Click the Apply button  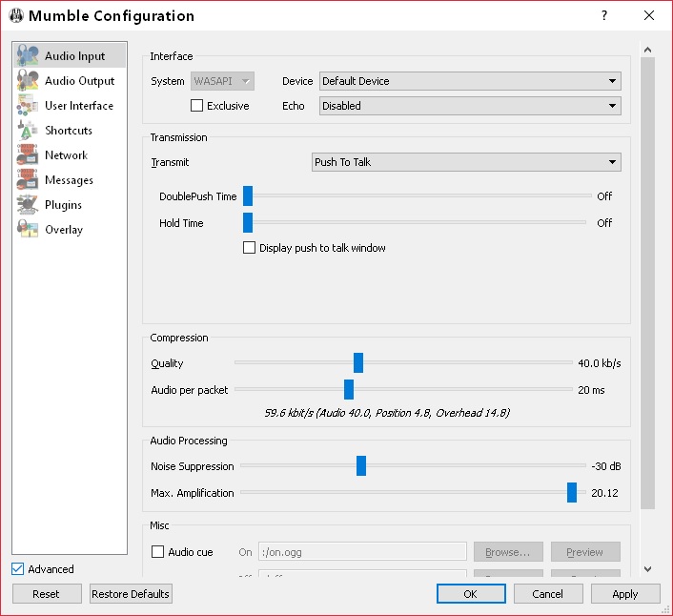[625, 594]
